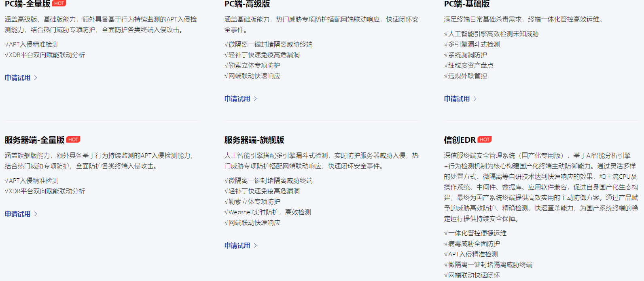The image size is (644, 281).
Task: Click the 信创EDR product heading
Action: pos(460,140)
